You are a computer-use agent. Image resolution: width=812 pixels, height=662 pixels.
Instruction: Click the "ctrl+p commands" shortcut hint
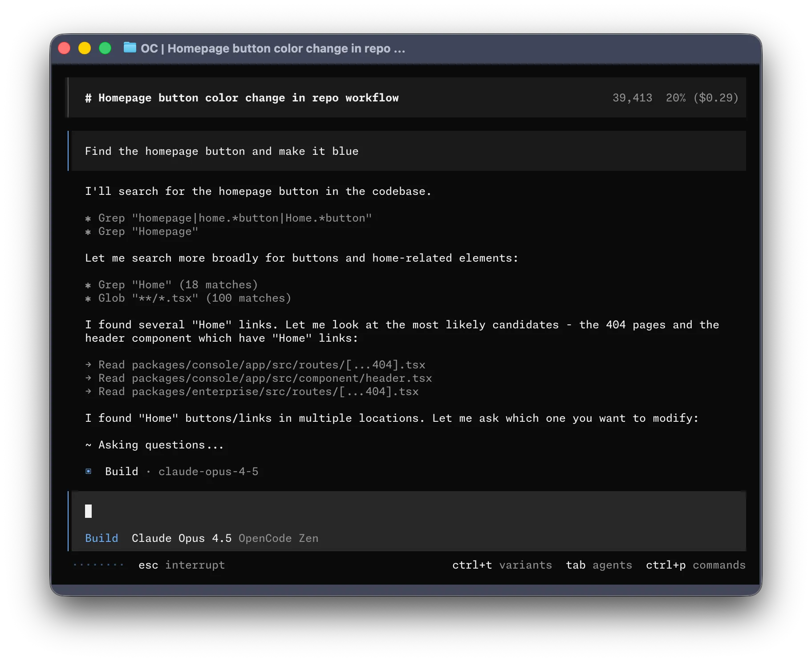point(695,565)
